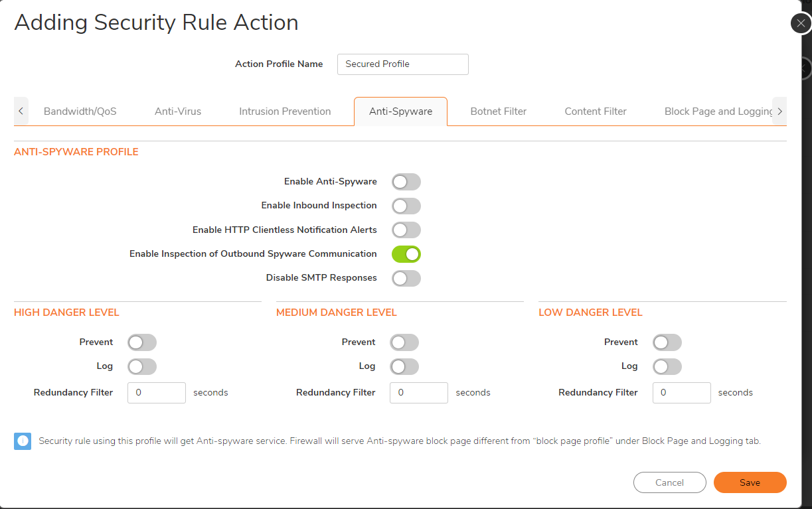The width and height of the screenshot is (812, 509).
Task: Select the Intrusion Prevention tab
Action: [285, 111]
